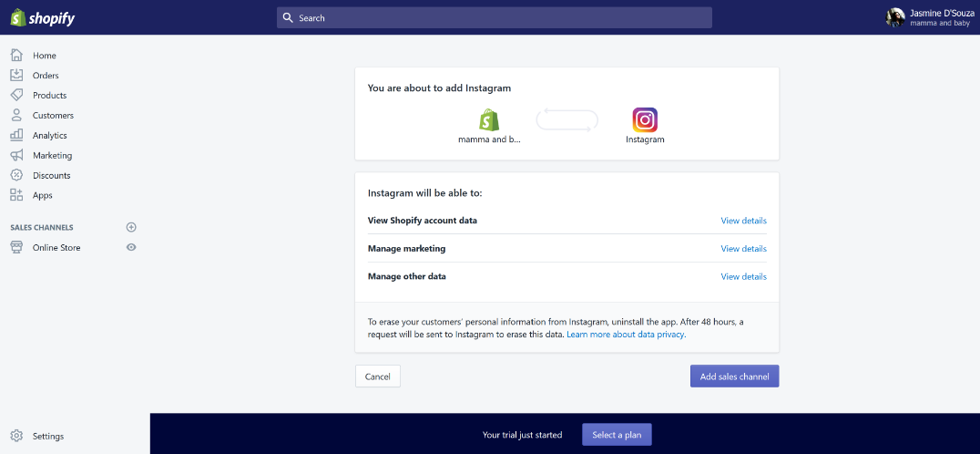Image resolution: width=980 pixels, height=454 pixels.
Task: Click inside the Search field
Action: (x=495, y=17)
